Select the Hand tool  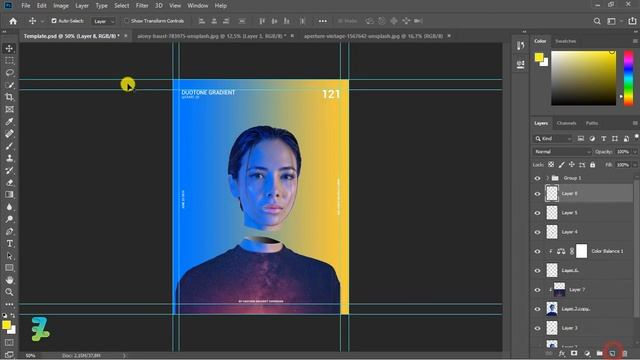point(9,280)
